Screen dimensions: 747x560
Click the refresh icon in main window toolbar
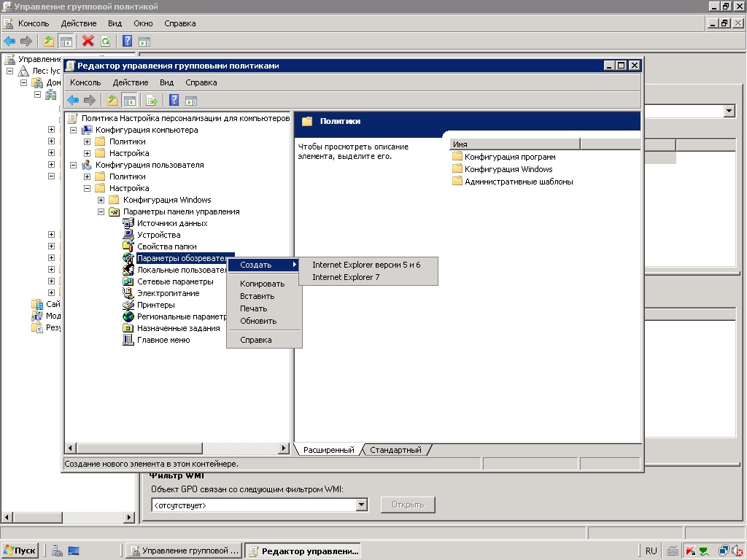[105, 42]
